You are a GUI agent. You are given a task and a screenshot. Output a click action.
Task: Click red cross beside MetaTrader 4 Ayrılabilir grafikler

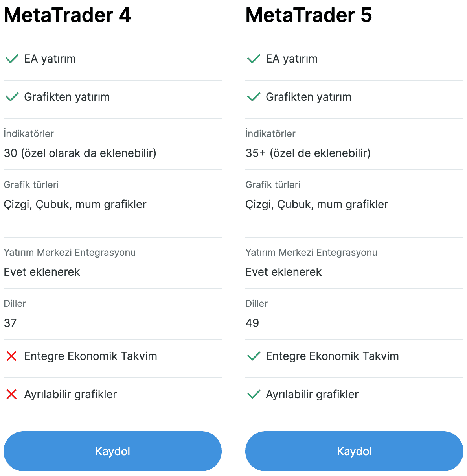(x=12, y=395)
